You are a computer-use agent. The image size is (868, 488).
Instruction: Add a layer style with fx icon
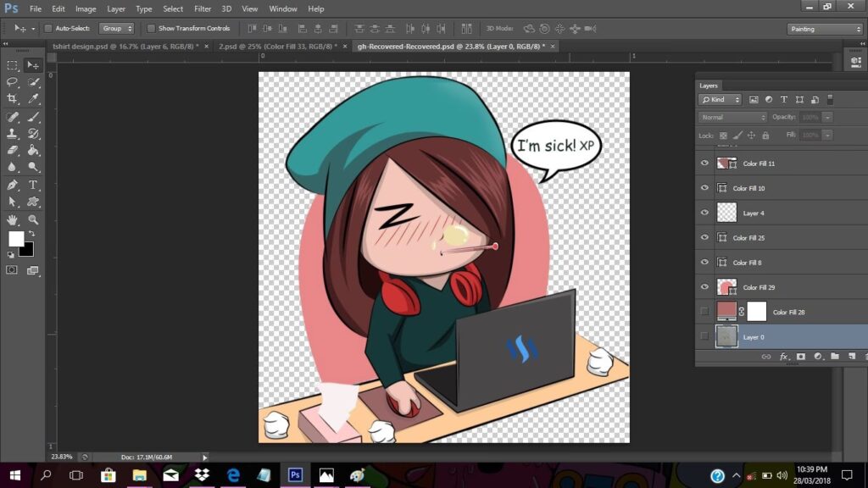click(x=784, y=357)
